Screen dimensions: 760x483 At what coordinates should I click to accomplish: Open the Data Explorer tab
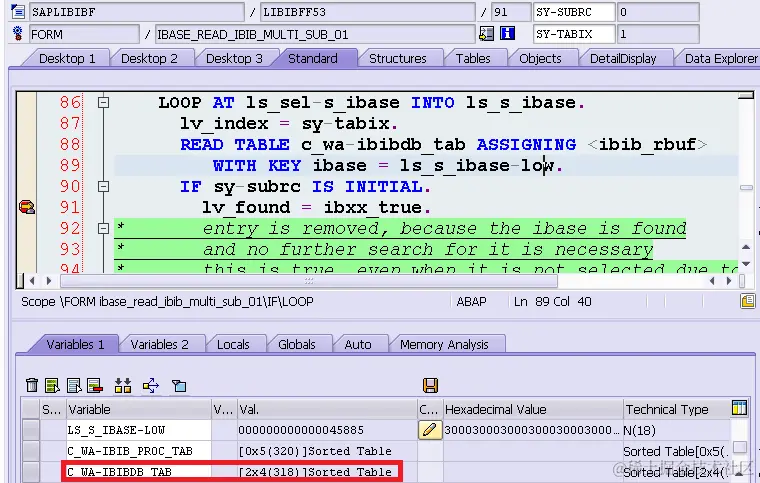[x=721, y=58]
